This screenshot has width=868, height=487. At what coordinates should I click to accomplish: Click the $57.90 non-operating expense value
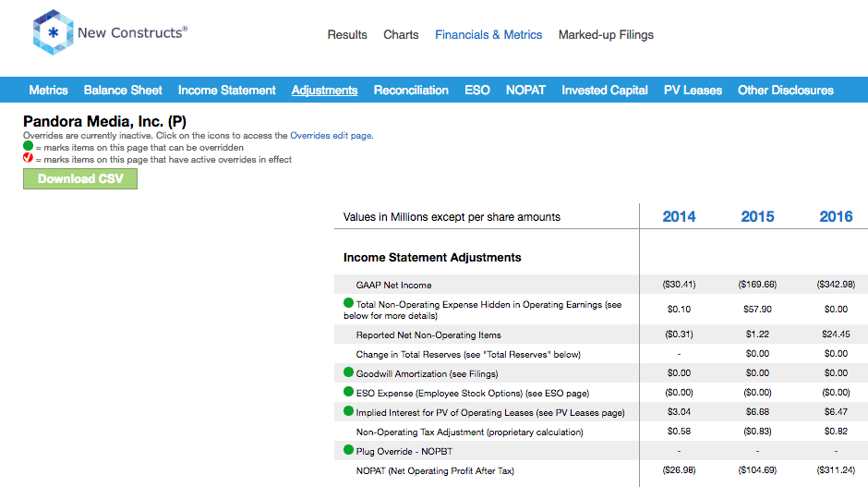point(757,310)
